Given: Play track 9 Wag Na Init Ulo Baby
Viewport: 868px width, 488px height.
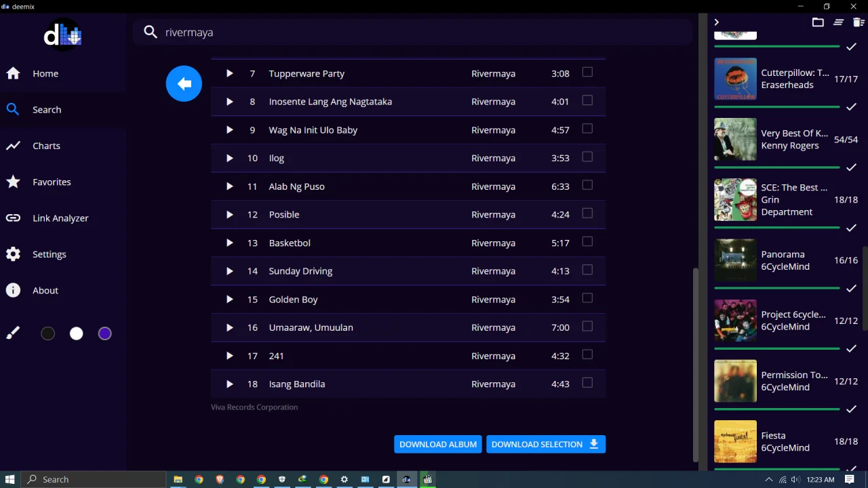Looking at the screenshot, I should coord(229,130).
